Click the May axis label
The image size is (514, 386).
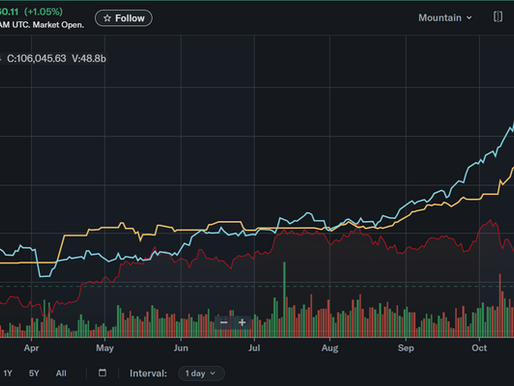click(105, 348)
